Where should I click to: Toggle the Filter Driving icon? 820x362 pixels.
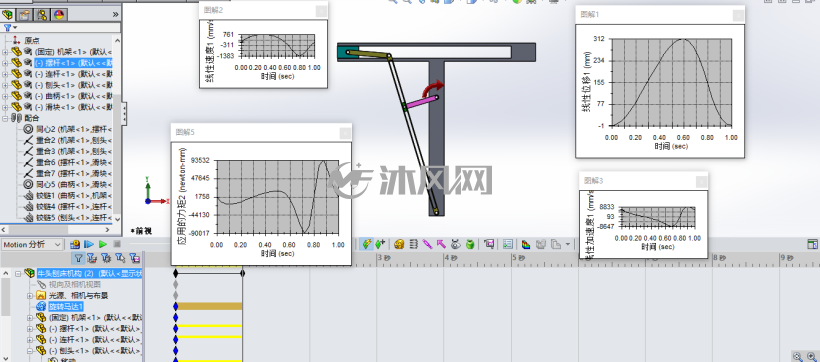click(x=106, y=257)
